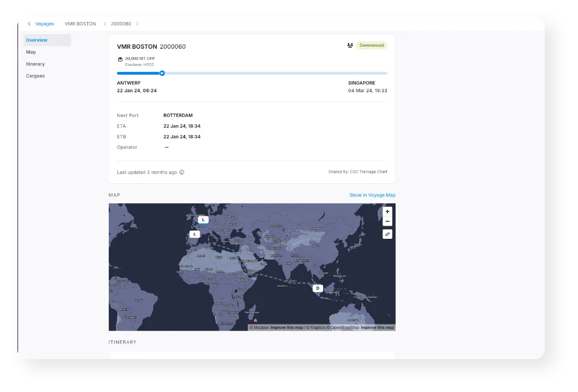Open the last updated info tooltip icon
578x392 pixels.
click(181, 172)
